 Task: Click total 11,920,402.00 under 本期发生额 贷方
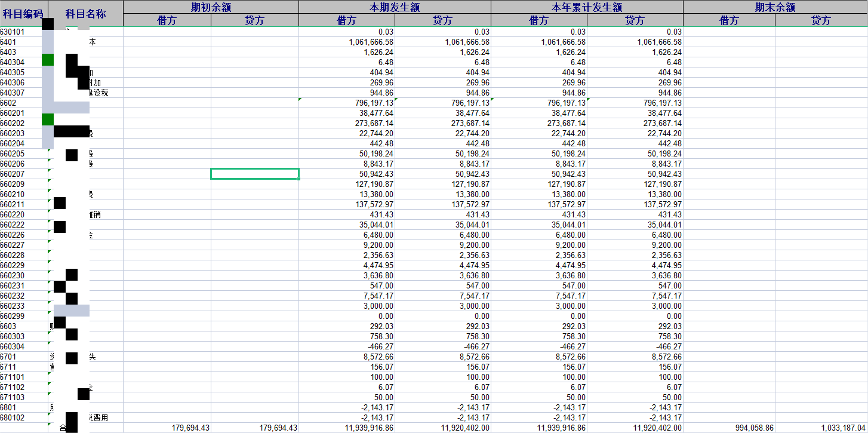click(466, 428)
